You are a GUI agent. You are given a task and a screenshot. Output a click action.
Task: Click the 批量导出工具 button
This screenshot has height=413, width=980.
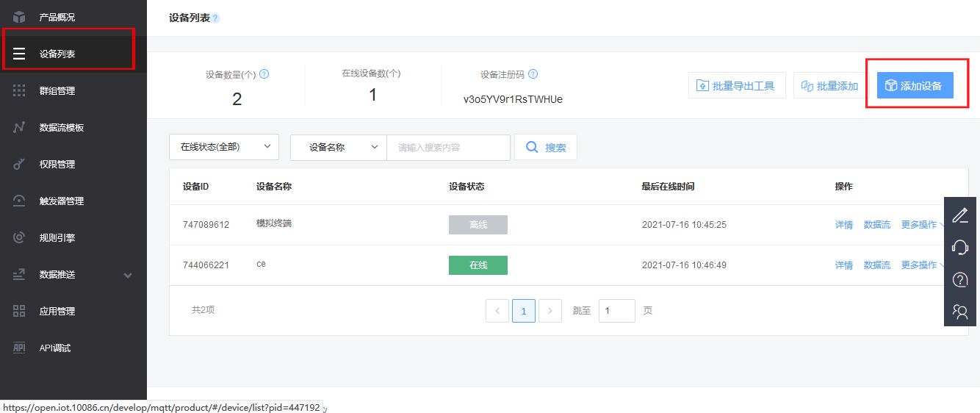[737, 86]
